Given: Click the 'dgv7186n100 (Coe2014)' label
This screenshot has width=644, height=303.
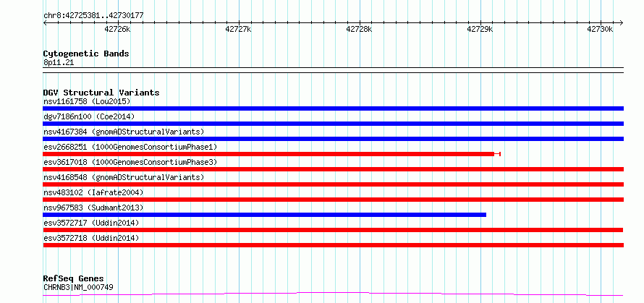Looking at the screenshot, I should [89, 116].
